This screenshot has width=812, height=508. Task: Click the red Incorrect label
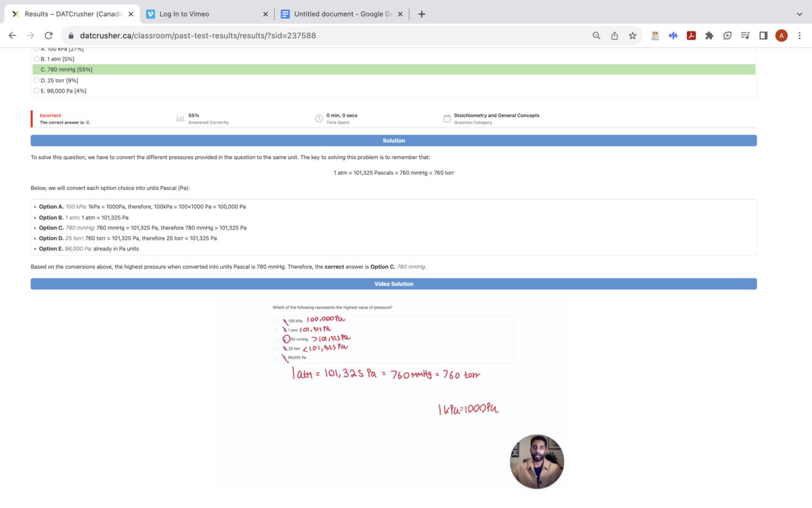(x=51, y=115)
